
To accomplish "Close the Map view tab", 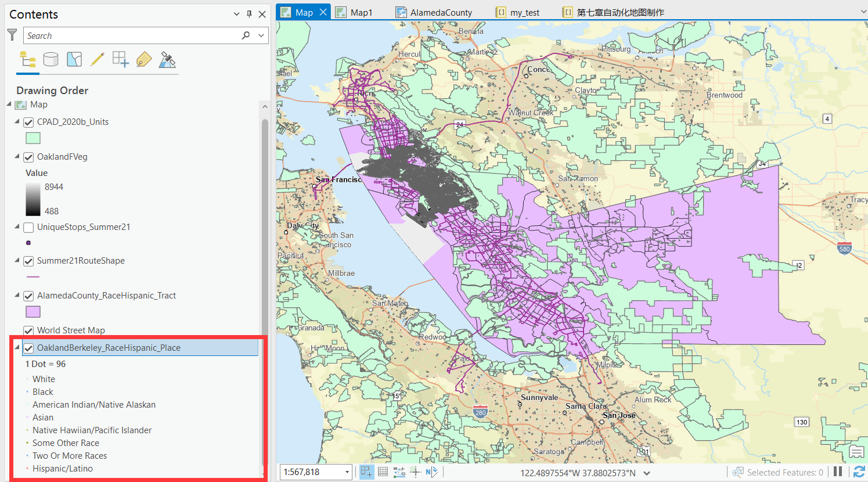I will [323, 12].
